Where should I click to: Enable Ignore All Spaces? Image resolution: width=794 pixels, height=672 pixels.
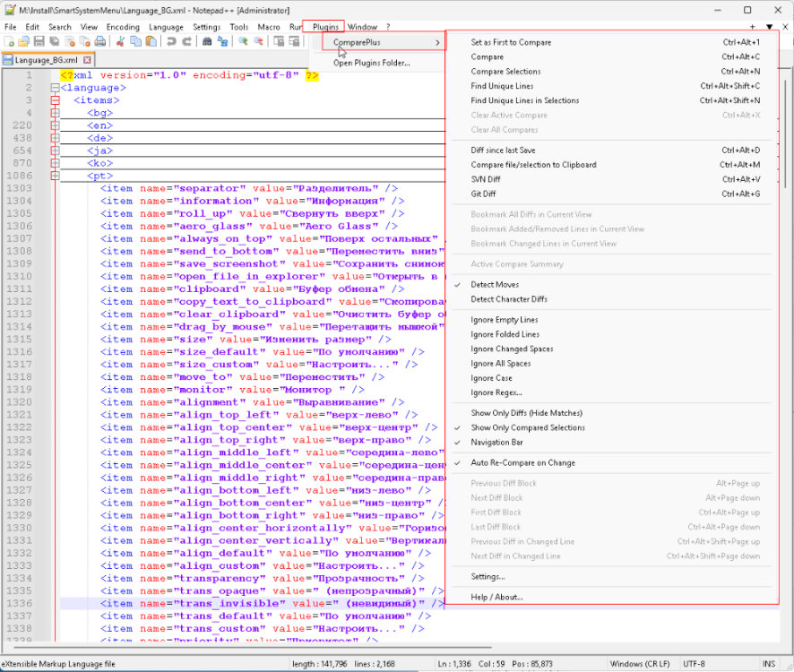(x=611, y=364)
